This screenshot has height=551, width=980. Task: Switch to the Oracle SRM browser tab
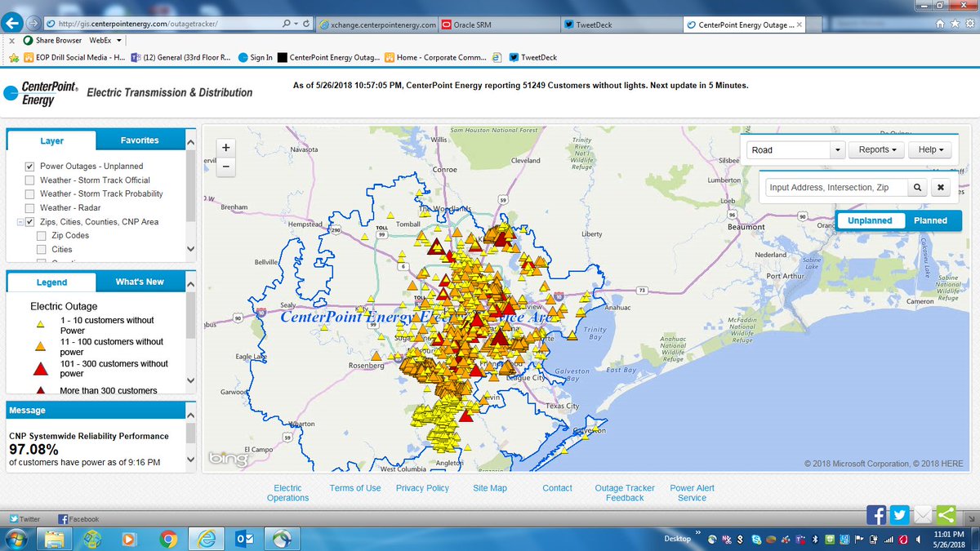pos(499,24)
